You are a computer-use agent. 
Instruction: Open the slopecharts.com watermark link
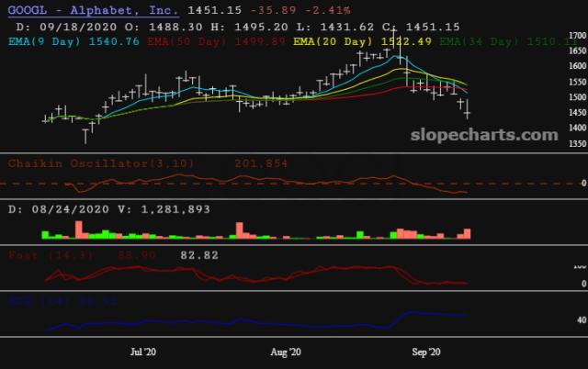482,135
